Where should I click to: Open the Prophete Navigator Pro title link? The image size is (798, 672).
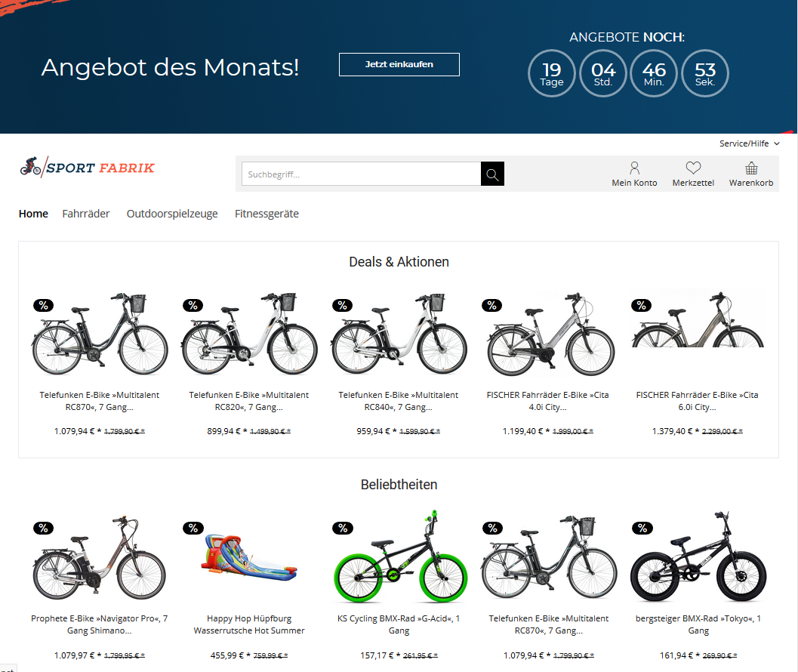[99, 624]
